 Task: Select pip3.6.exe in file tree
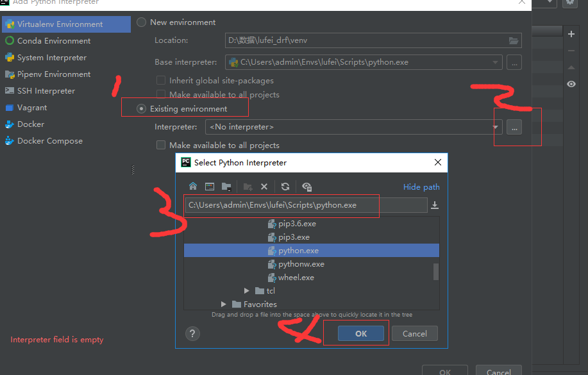coord(297,224)
